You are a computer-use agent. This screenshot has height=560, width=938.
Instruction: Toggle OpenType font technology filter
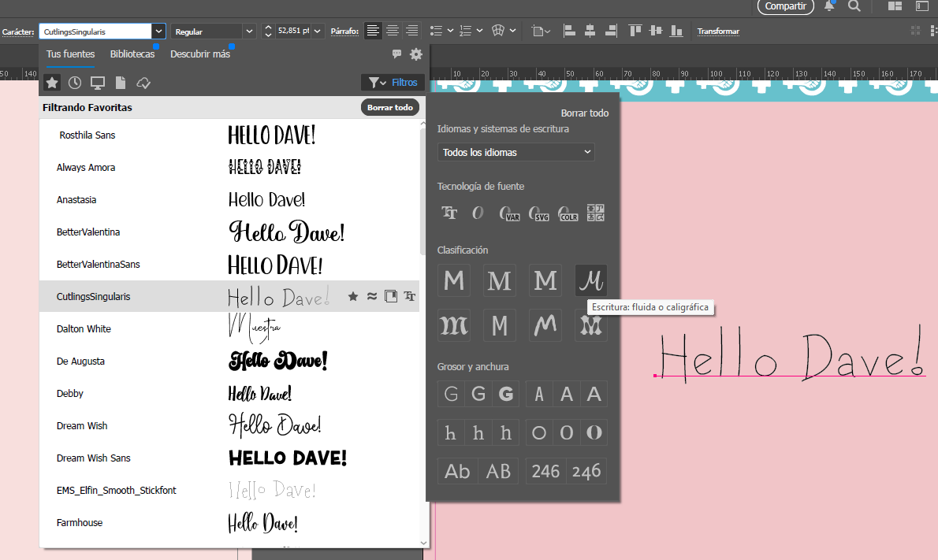(478, 213)
